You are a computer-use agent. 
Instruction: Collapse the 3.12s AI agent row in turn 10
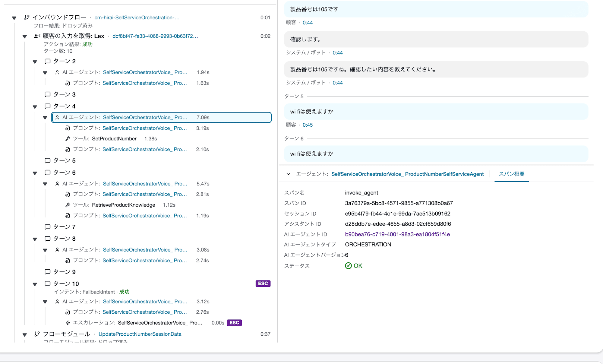[45, 302]
